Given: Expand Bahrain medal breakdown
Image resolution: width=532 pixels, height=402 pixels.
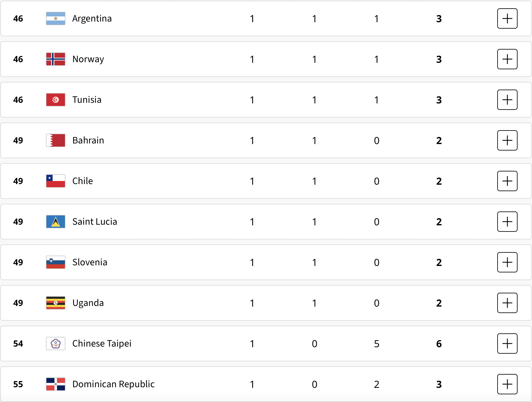Looking at the screenshot, I should [x=507, y=140].
